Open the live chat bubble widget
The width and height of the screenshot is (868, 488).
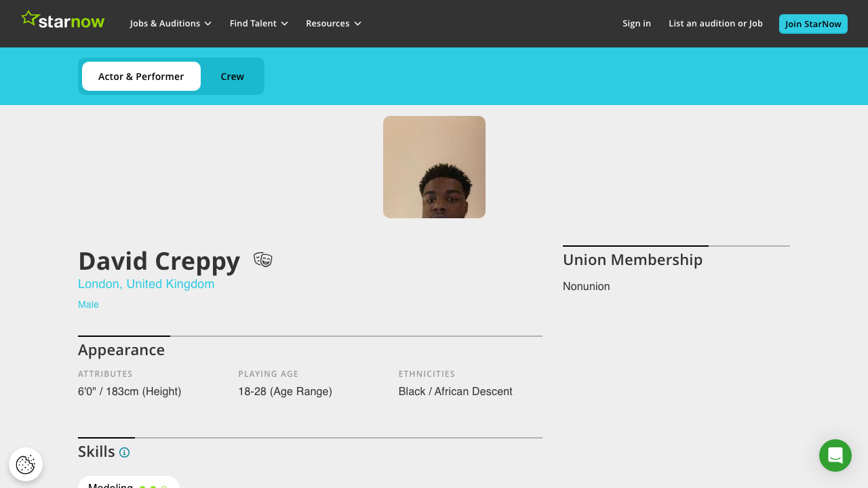[835, 455]
